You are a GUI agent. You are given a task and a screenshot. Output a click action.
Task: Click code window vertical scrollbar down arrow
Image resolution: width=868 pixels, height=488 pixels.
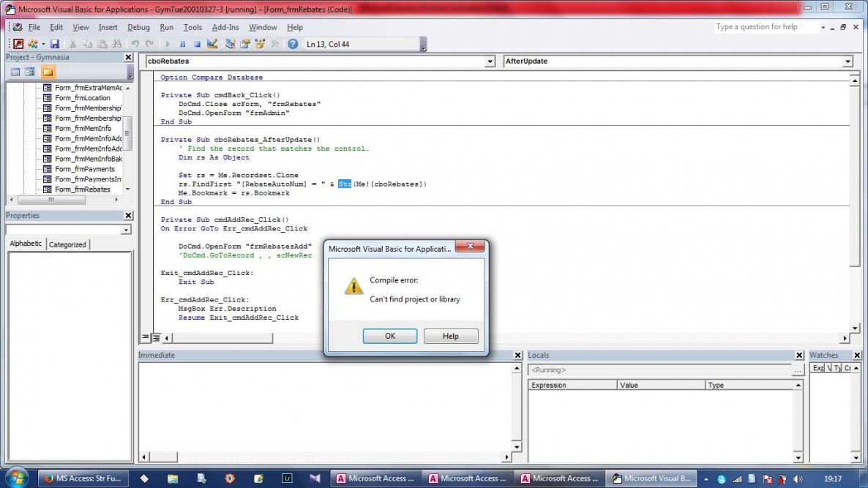(x=855, y=328)
